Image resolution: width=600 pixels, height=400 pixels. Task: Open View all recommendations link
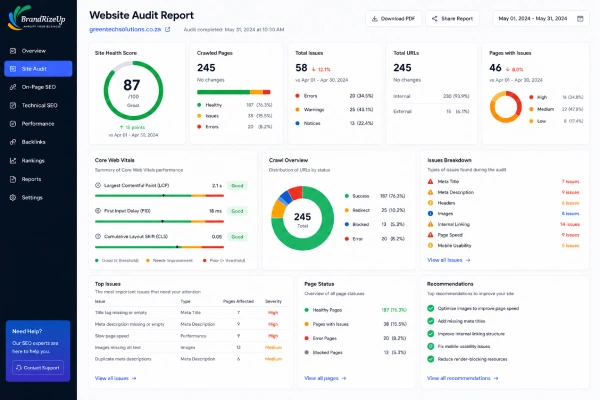coord(463,378)
